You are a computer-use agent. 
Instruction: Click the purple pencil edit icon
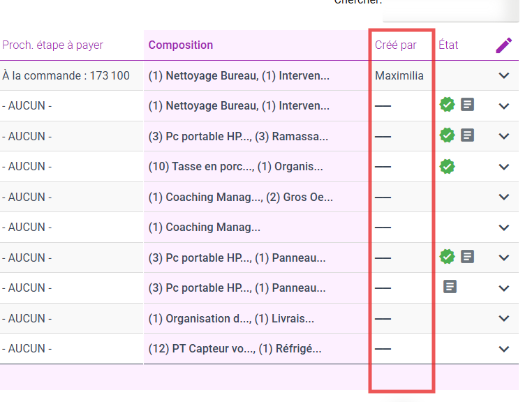[x=504, y=45]
